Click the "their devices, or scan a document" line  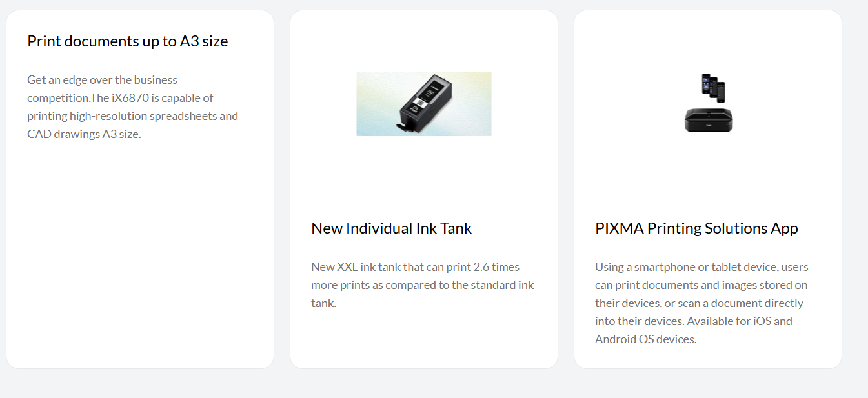pos(699,303)
